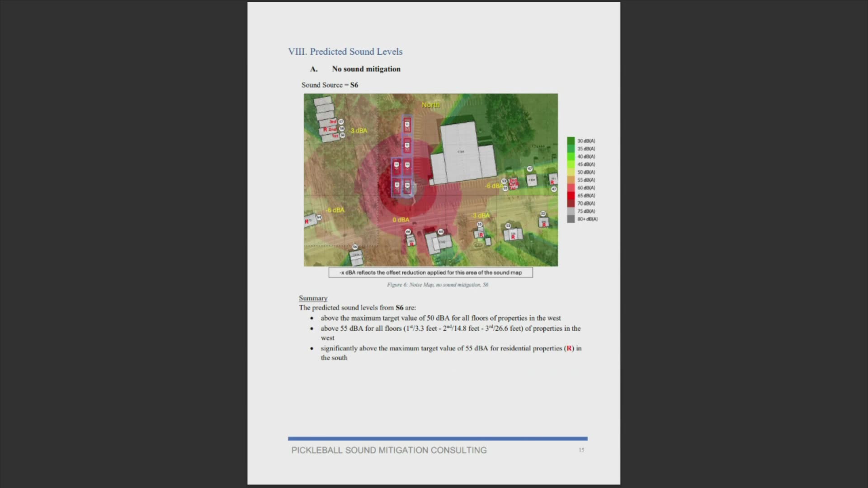Click the red '3rd' floor label on map
Screen dimensions: 868x488
coord(333,122)
